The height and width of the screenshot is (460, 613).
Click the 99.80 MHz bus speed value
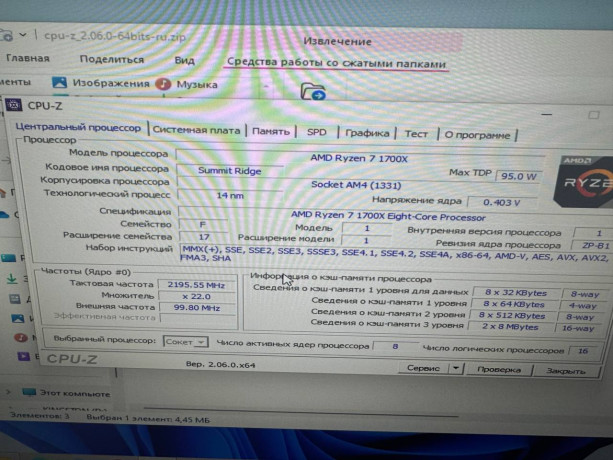pyautogui.click(x=197, y=308)
